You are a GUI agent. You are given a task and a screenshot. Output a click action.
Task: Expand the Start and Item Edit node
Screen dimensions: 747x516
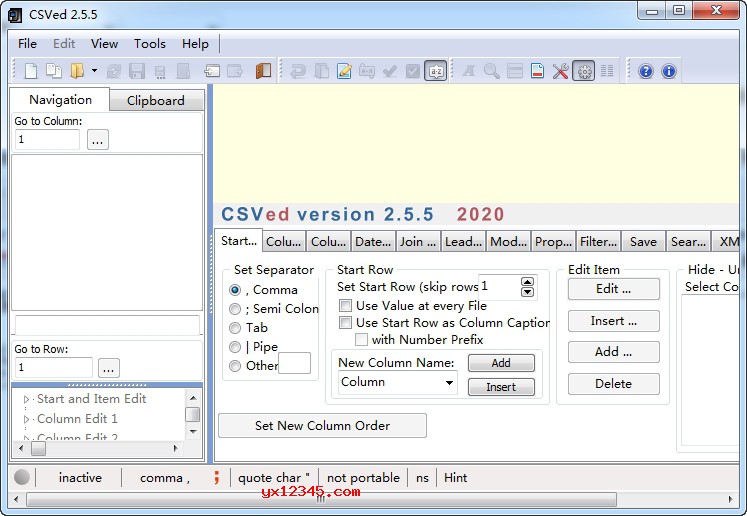(26, 399)
